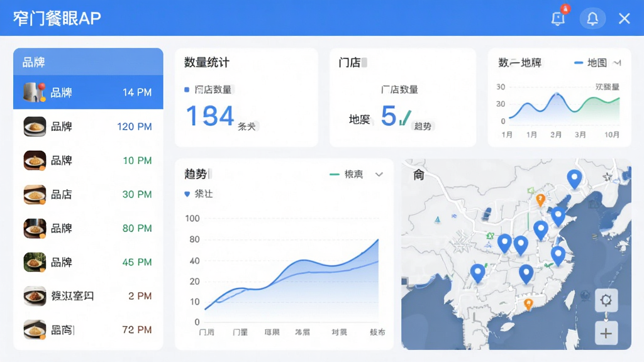Expand the chevron dropdown in the 趋势 card
Viewport: 644px width, 362px height.
(379, 175)
